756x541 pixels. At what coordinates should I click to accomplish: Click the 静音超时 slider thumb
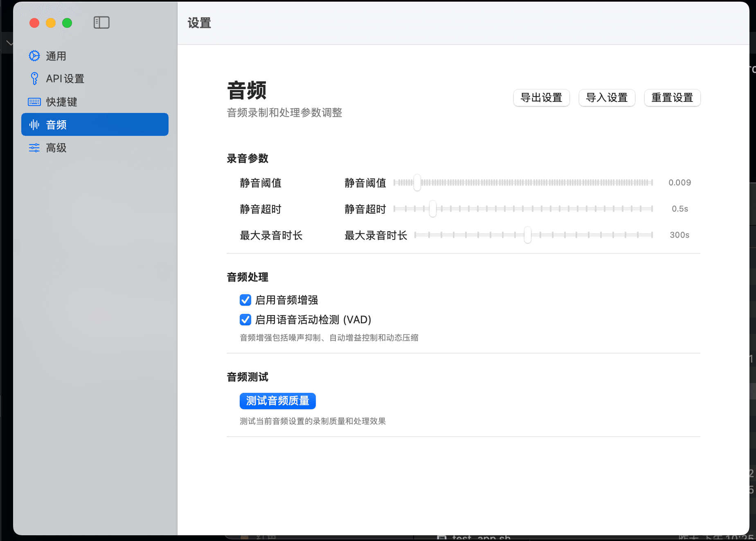pyautogui.click(x=433, y=209)
